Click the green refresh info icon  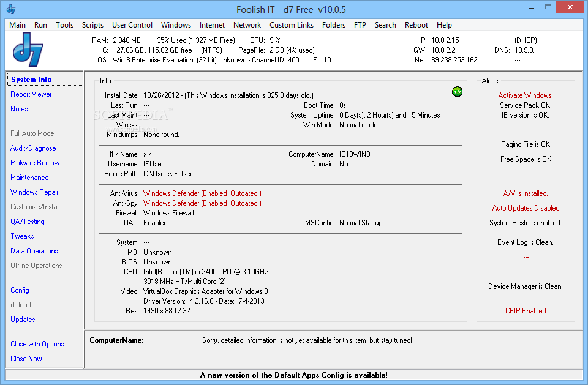point(457,91)
